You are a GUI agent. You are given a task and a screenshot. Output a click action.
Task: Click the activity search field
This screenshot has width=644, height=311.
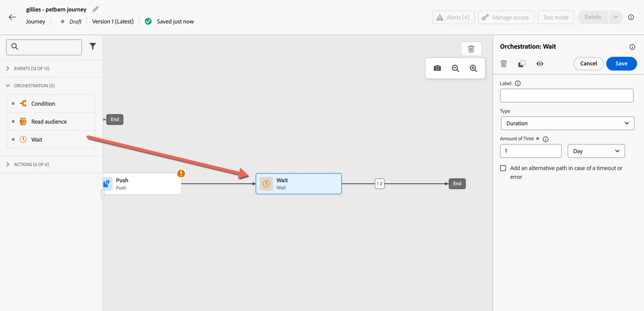(x=44, y=47)
